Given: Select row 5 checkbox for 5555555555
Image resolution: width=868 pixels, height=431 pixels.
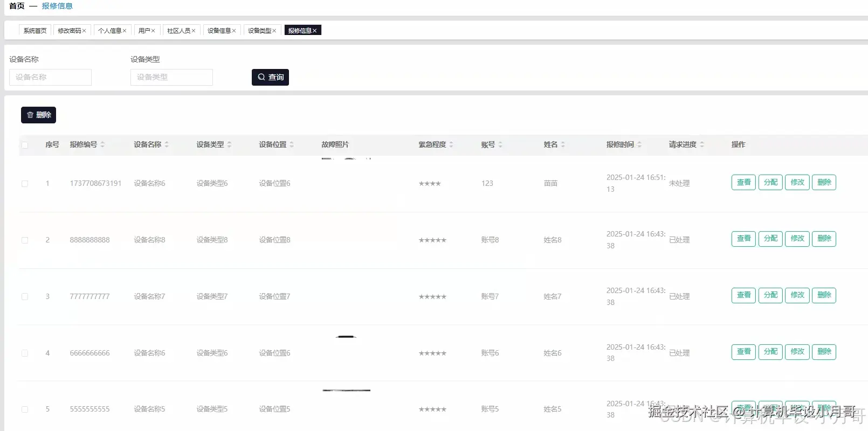Looking at the screenshot, I should pos(25,409).
